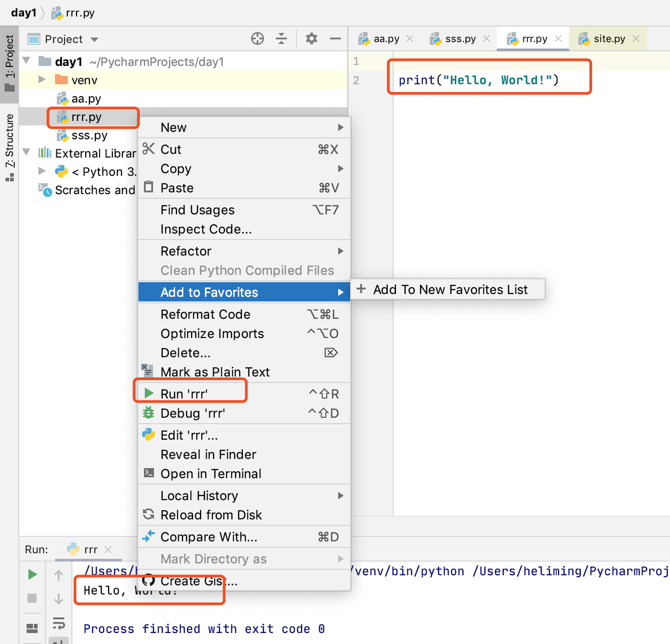Rerun rrr with the green play button

pos(32,574)
